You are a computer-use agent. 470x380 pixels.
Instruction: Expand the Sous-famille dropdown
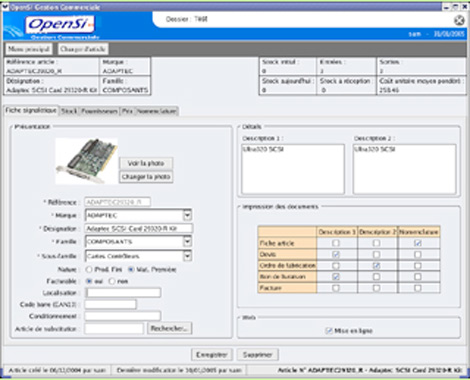tap(187, 256)
